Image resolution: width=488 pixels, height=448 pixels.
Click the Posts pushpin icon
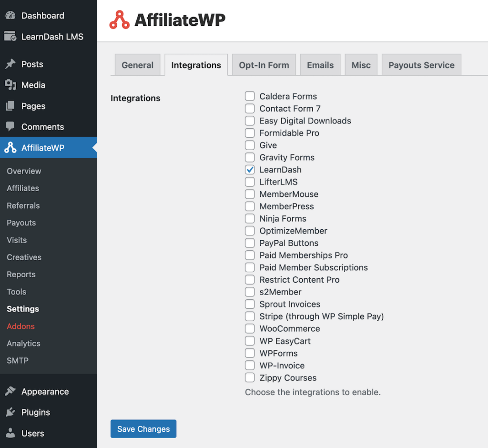10,64
